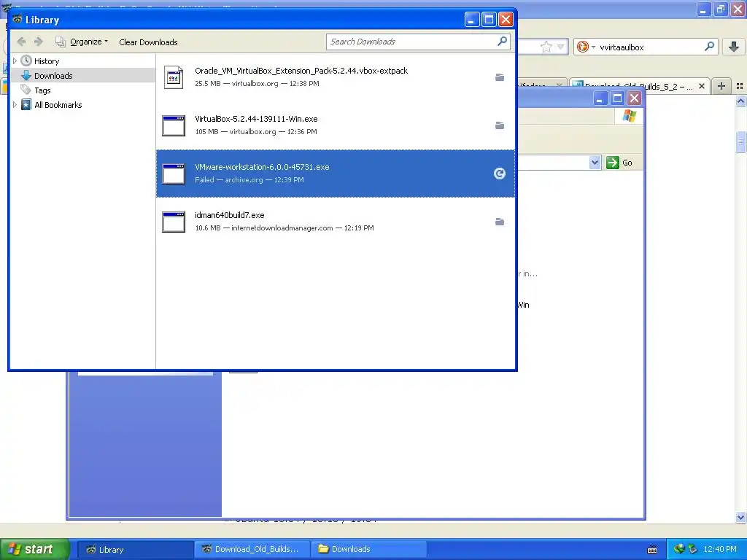Click the idman640build7 exe file icon
Viewport: 747px width, 560px height.
174,222
